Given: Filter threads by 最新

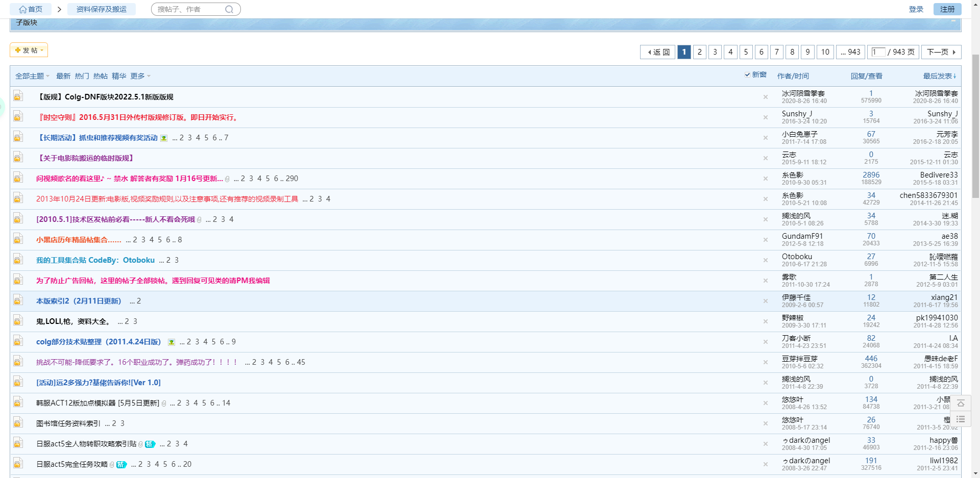Looking at the screenshot, I should (x=63, y=76).
